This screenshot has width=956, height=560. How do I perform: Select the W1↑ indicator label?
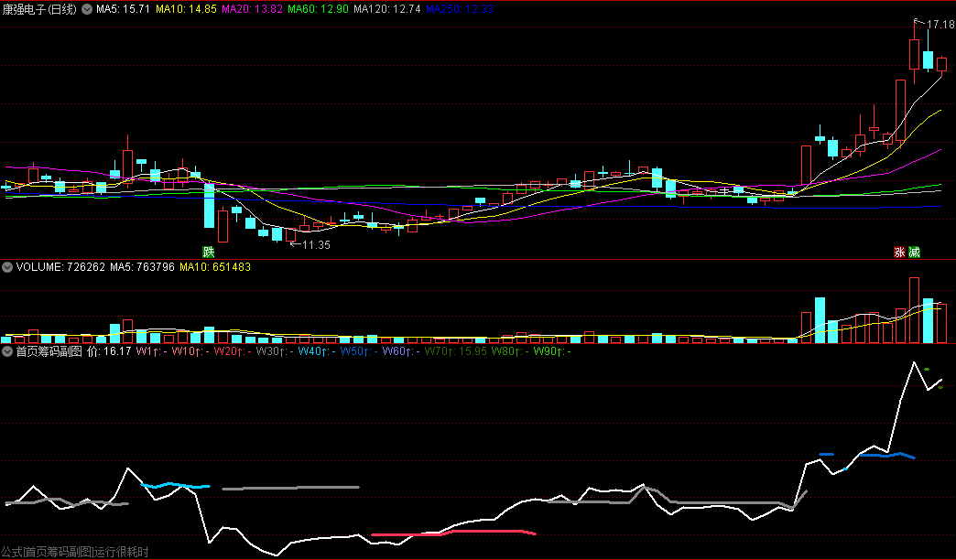(151, 351)
